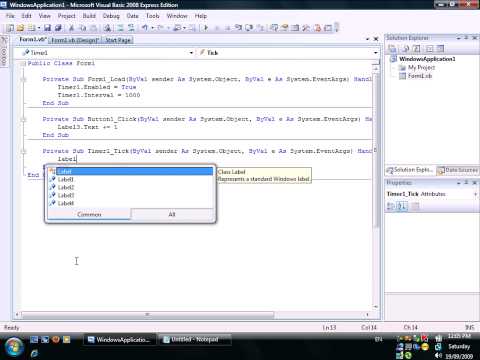Image resolution: width=480 pixels, height=360 pixels.
Task: Click the Add New Item toolbar icon
Action: coord(31,28)
